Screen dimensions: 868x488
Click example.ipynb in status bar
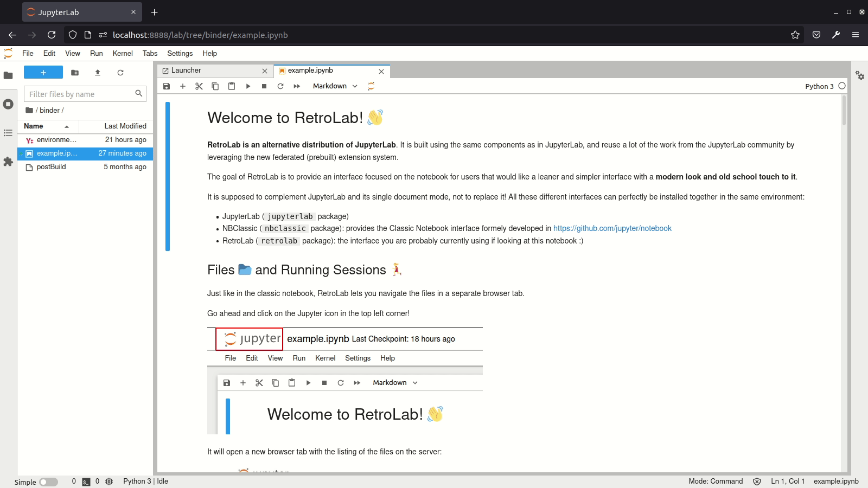(836, 481)
